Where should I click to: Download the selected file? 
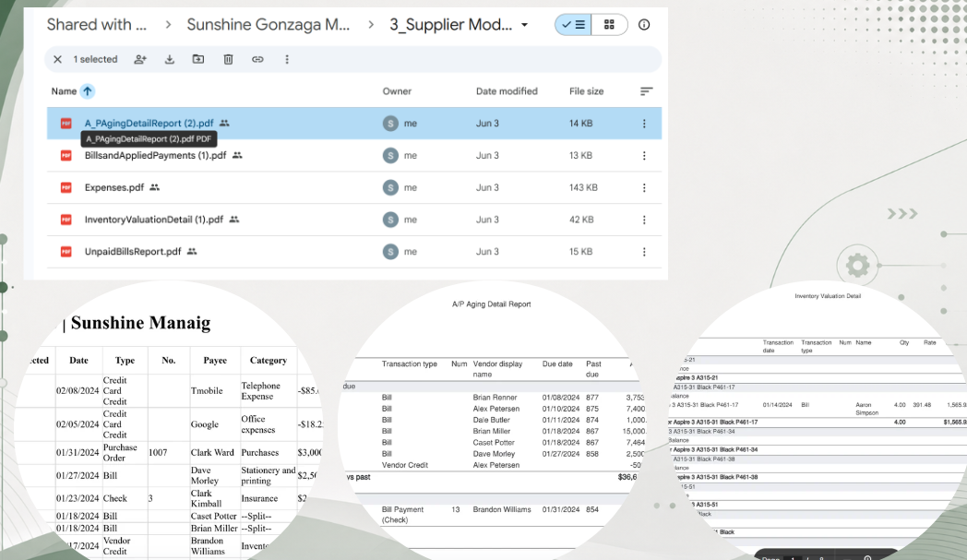coord(170,59)
